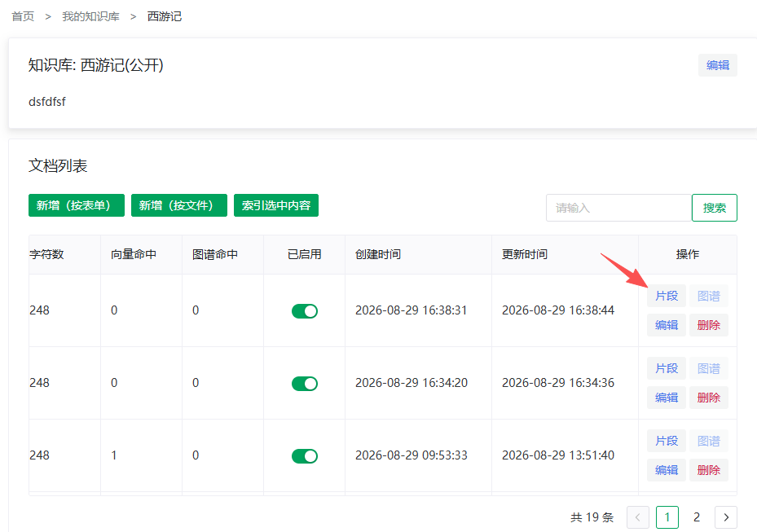Image resolution: width=757 pixels, height=532 pixels.
Task: Click creation time 2026-08-29 16:34:20
Action: 412,383
